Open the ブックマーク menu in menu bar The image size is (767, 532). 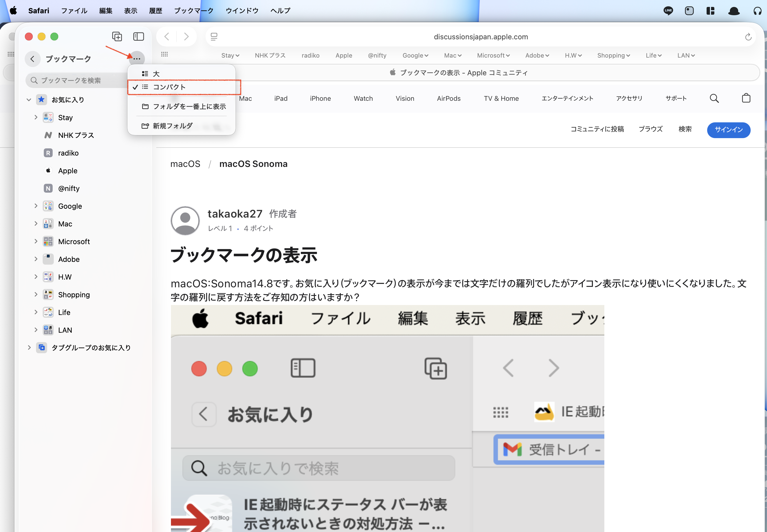193,11
